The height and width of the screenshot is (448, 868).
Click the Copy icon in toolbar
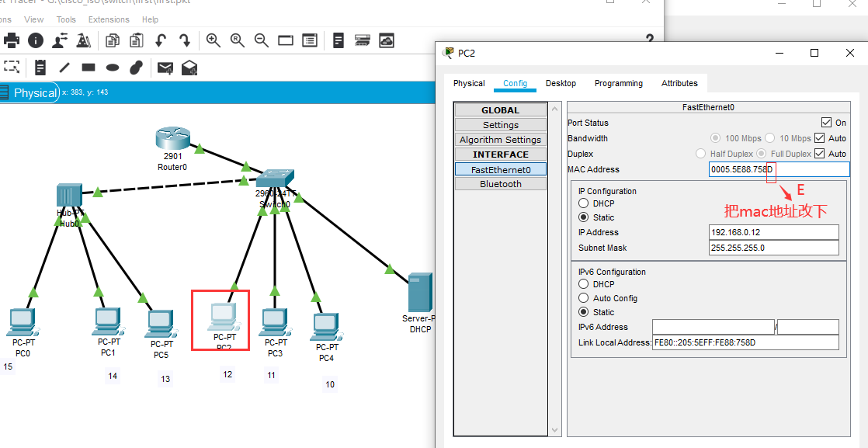click(113, 40)
